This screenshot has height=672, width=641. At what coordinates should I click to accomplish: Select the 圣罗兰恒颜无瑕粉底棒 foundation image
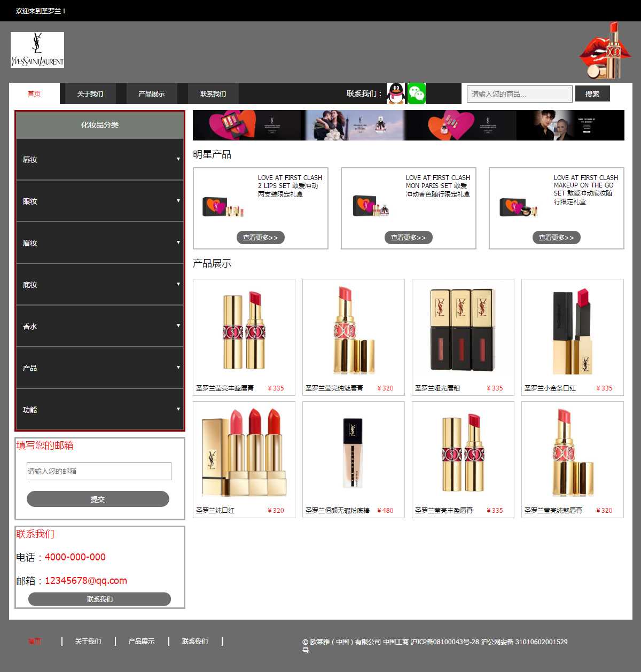point(353,452)
